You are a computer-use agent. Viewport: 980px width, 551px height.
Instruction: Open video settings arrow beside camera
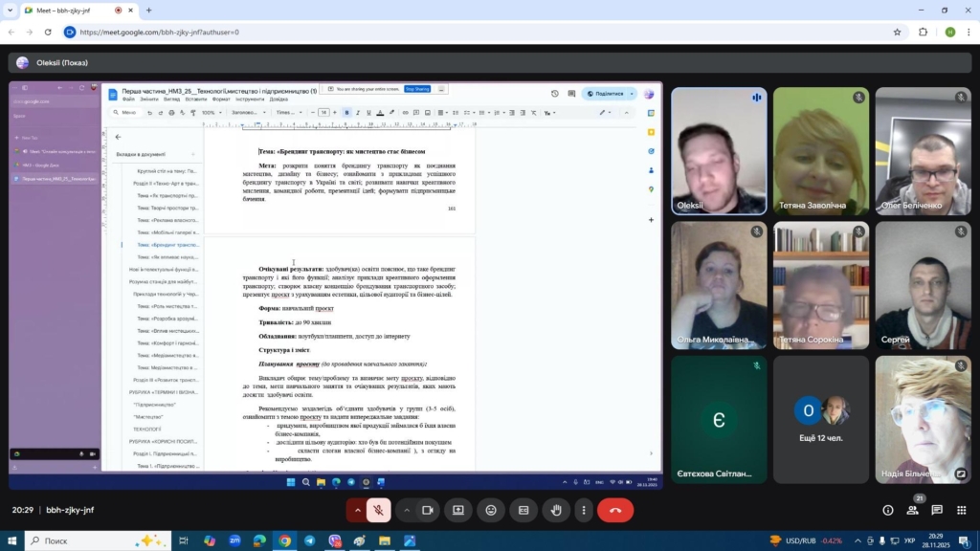406,511
